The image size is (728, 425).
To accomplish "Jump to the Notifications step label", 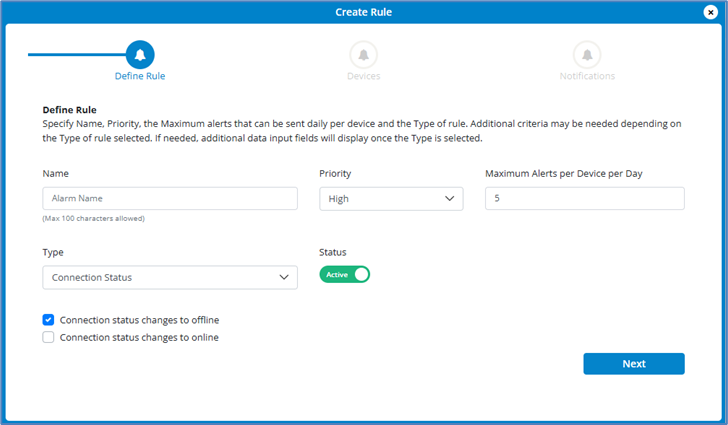I will coord(587,76).
